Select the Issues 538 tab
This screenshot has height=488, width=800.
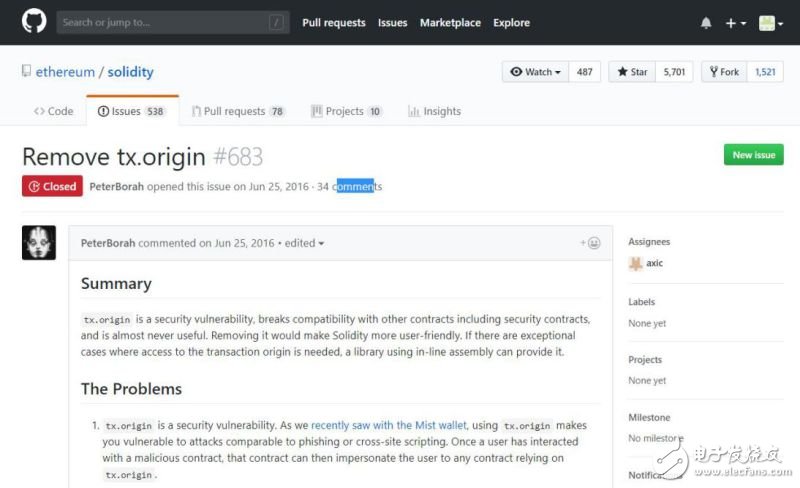point(132,111)
